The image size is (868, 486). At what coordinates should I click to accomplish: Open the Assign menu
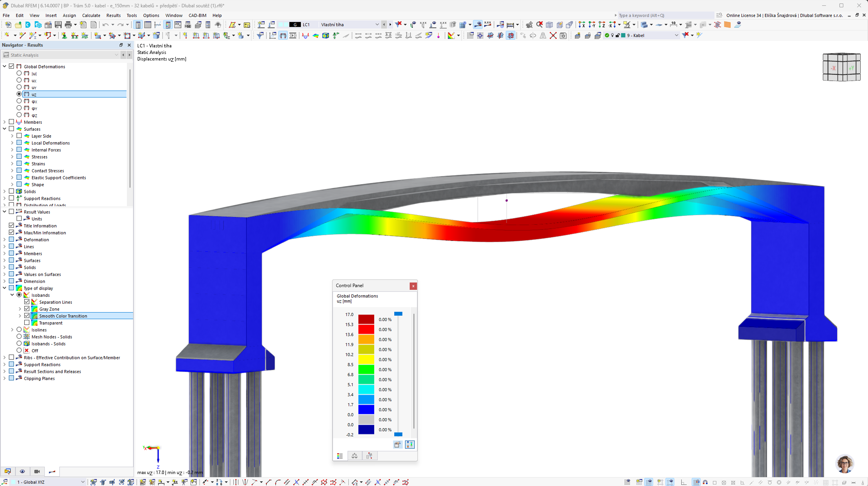coord(69,15)
